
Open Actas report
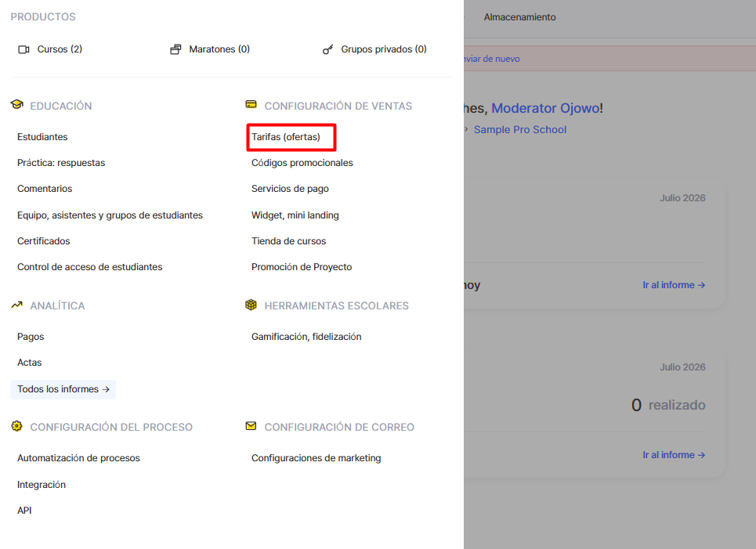30,363
